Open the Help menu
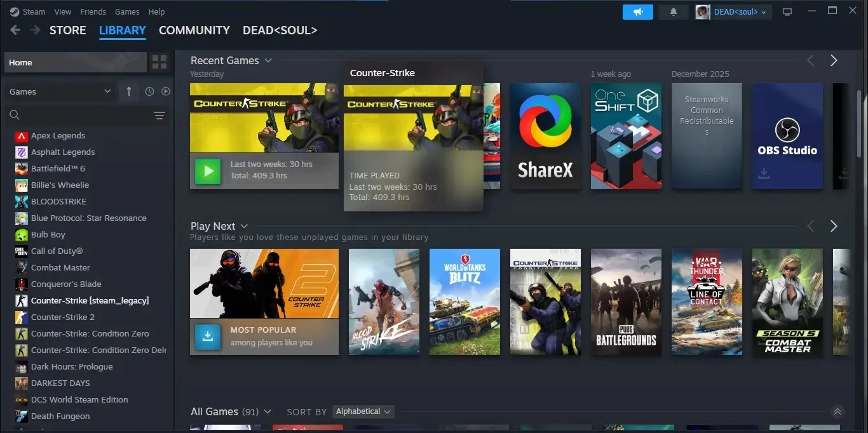 click(156, 11)
